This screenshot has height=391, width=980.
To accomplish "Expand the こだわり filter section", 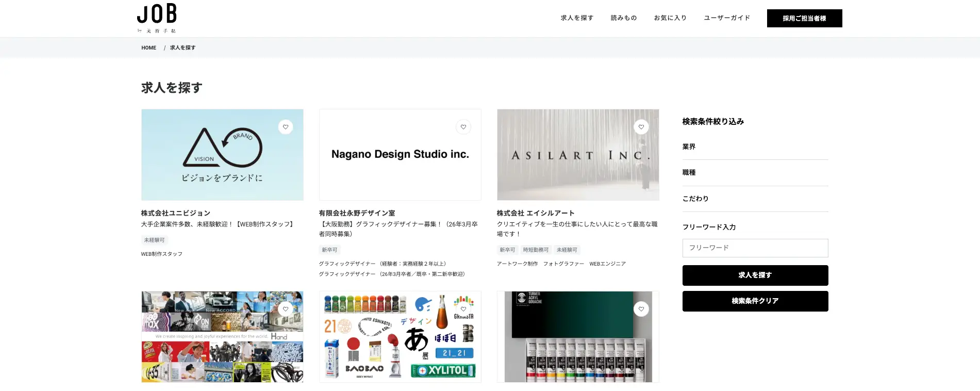I will coord(755,199).
